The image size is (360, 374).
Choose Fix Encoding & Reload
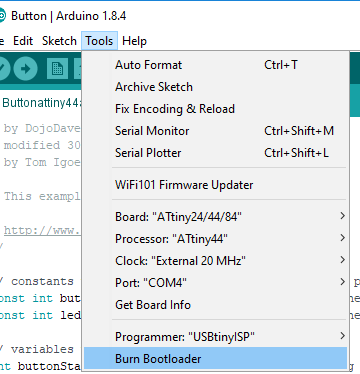[x=215, y=109]
